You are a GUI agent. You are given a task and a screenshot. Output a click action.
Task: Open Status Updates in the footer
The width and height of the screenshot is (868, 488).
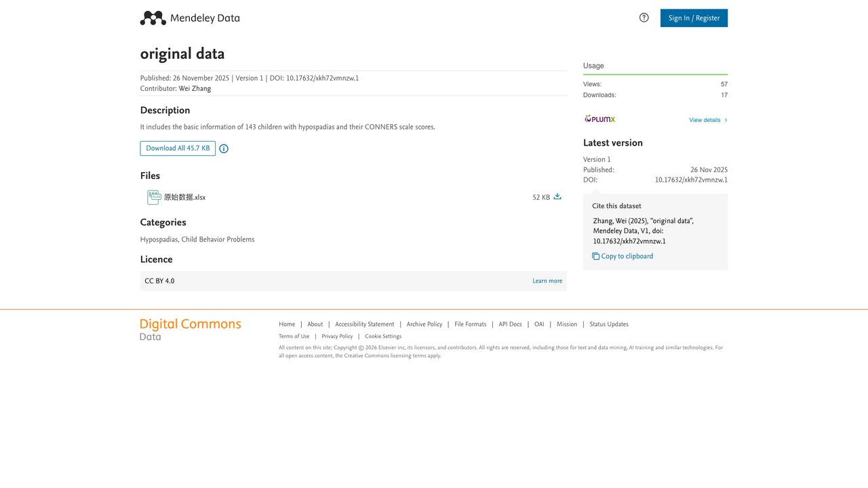(x=609, y=325)
